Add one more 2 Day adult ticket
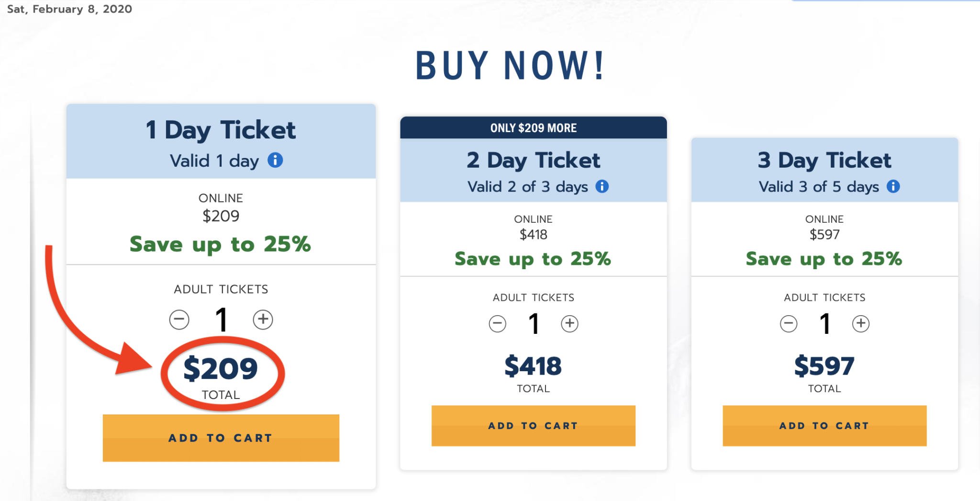980x501 pixels. [569, 324]
